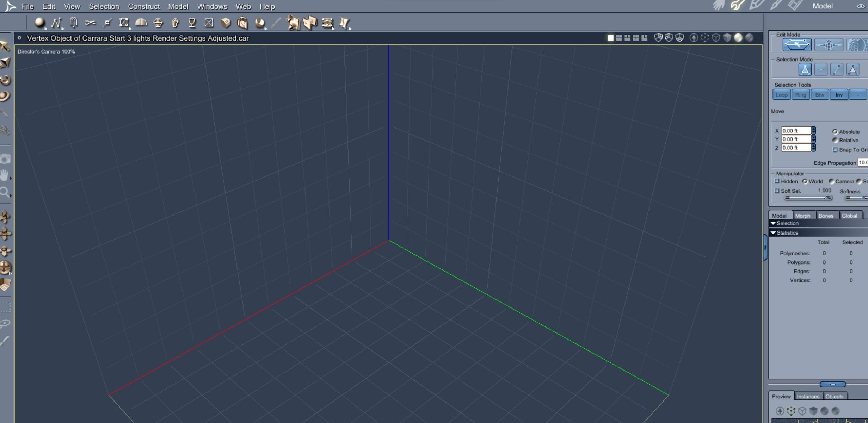Select the polyline drawing tool
Screen dimensions: 868x423
click(56, 23)
